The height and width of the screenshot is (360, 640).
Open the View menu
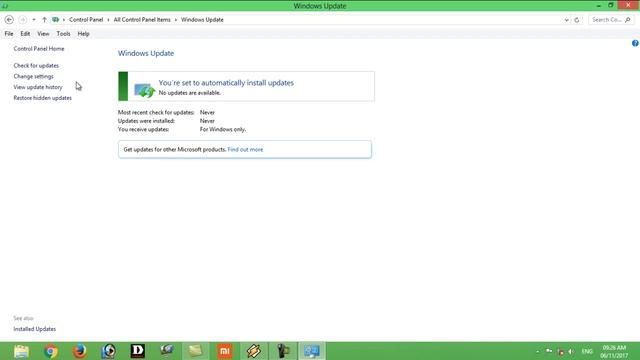(x=43, y=34)
